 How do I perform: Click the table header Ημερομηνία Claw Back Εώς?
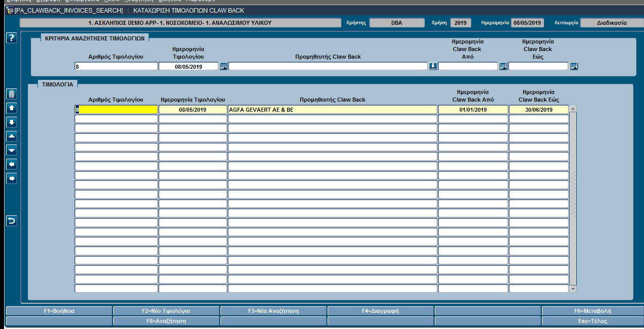(538, 96)
